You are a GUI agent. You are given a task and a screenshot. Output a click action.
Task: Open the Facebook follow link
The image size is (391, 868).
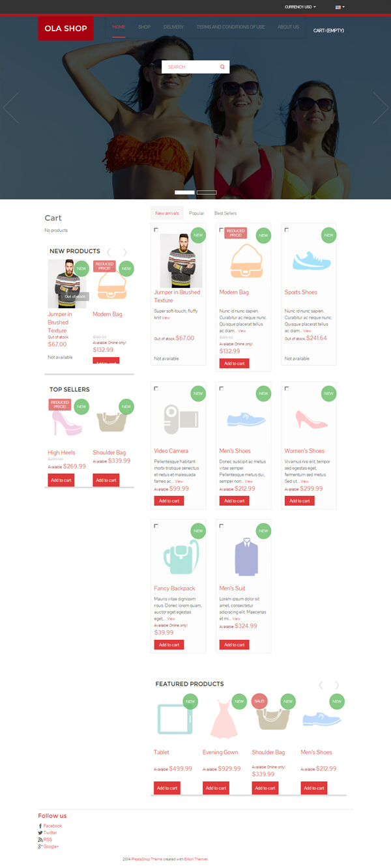(52, 826)
